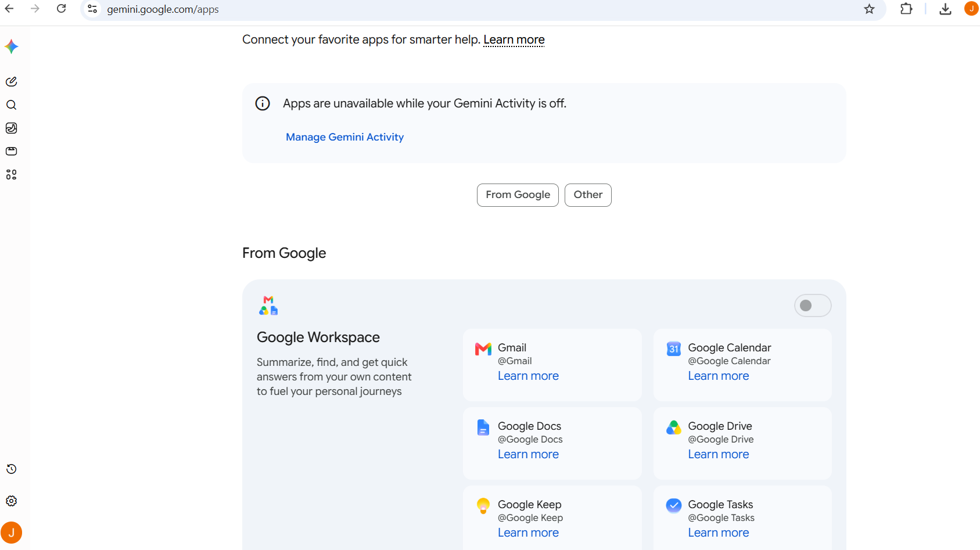Screen dimensions: 980x550
Task: Open the activity history icon
Action: [12, 469]
